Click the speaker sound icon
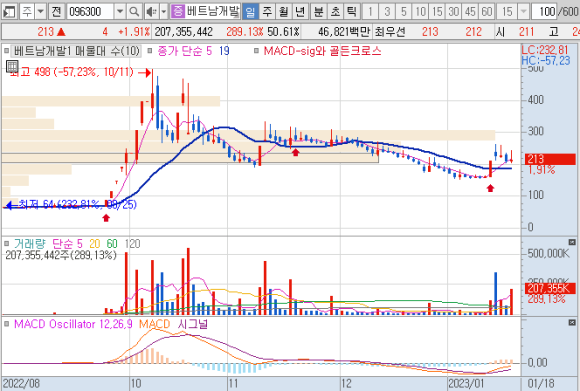This screenshot has height=391, width=580. 151,12
